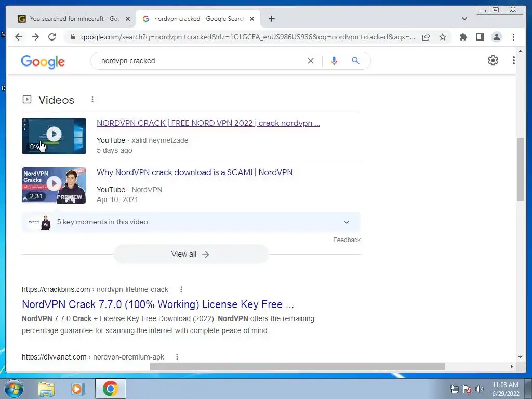The image size is (532, 399).
Task: Open the Extensions puzzle icon
Action: (x=463, y=37)
